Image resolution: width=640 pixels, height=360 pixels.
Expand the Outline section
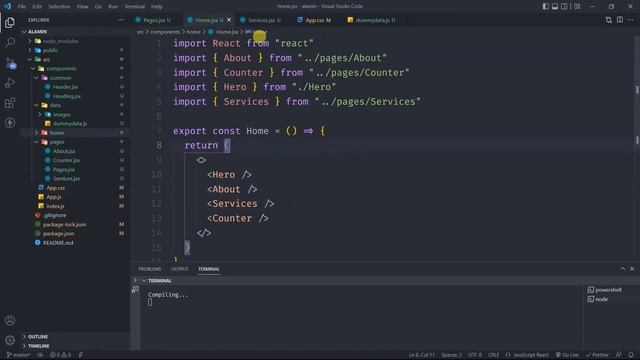click(x=38, y=336)
